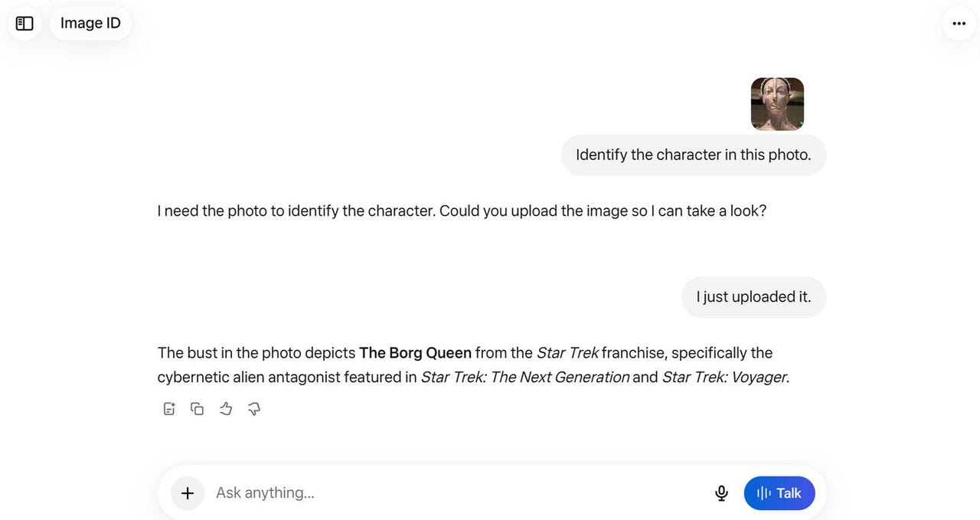Screen dimensions: 980x520
Task: Click the waveform icon inside the Talk button
Action: [763, 493]
